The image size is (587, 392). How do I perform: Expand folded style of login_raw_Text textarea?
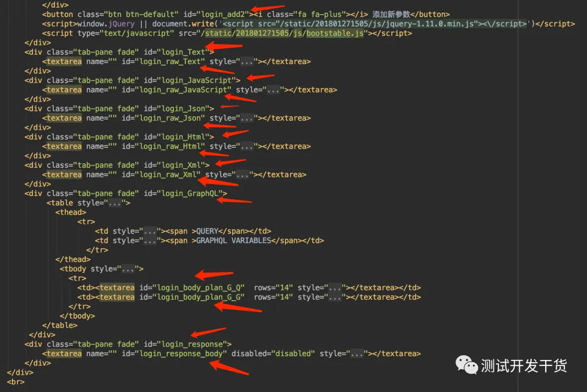click(x=247, y=62)
